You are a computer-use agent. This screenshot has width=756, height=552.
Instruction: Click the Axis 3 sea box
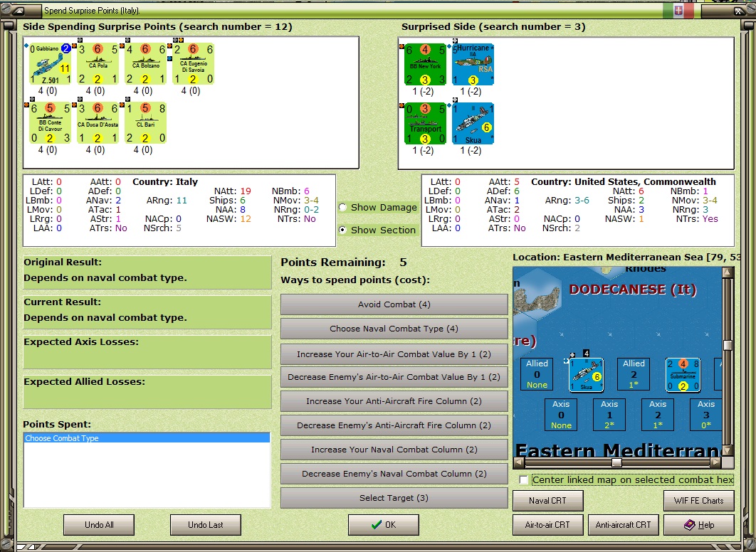coord(706,415)
